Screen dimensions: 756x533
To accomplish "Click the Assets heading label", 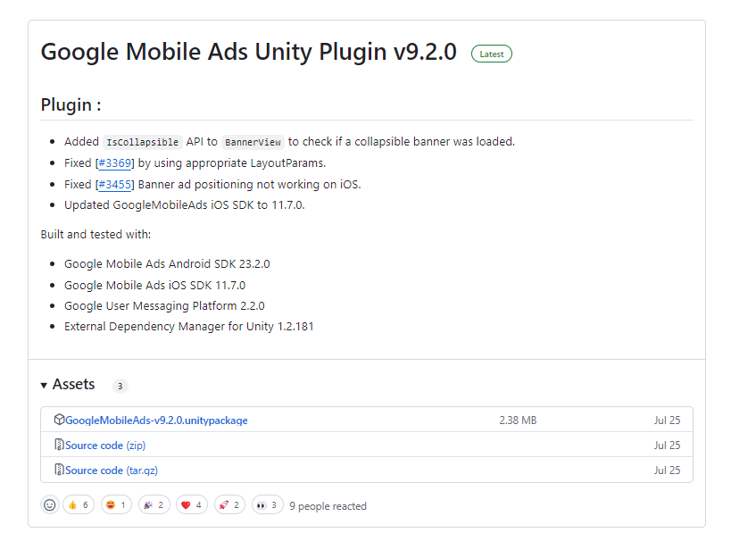I will [x=74, y=384].
